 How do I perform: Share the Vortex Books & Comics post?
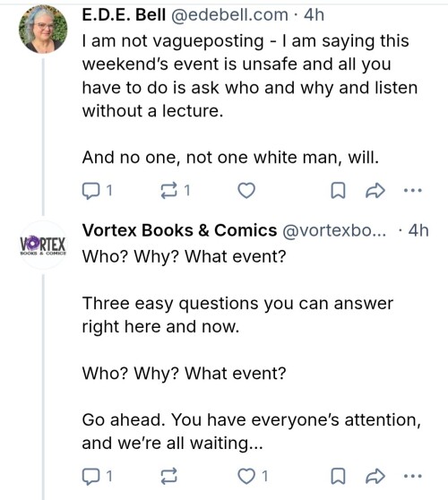pos(375,477)
